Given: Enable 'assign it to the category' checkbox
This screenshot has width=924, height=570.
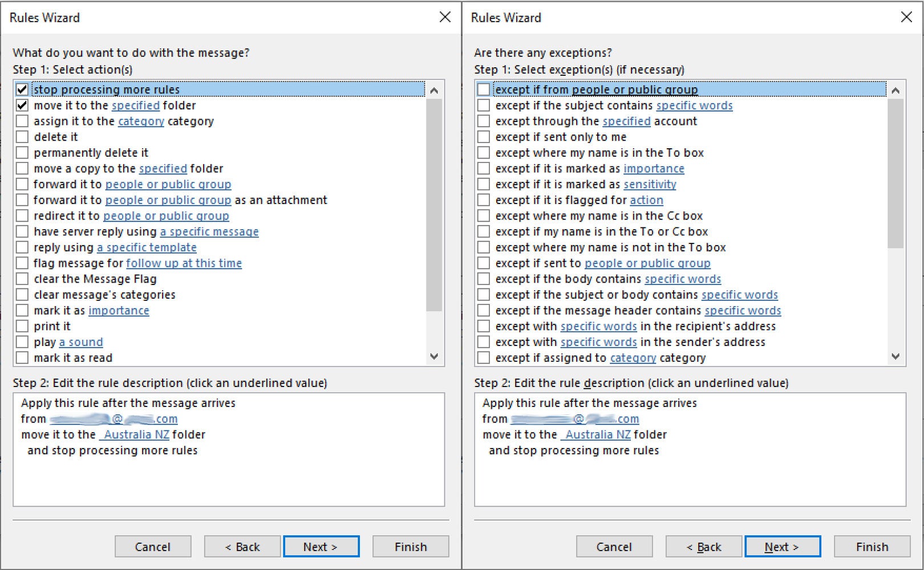Looking at the screenshot, I should [22, 121].
